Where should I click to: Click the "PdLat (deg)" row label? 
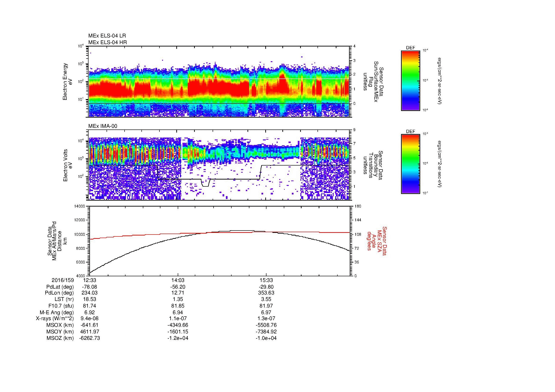coord(60,287)
